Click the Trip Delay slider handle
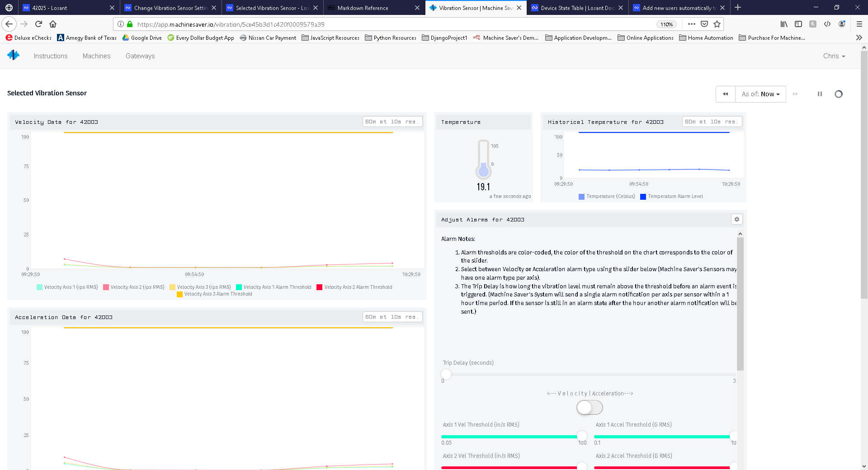This screenshot has height=470, width=868. [x=446, y=374]
